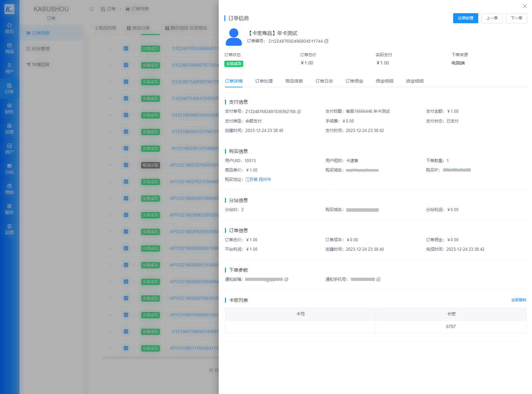Go to 首页 home in the sidebar
The image size is (532, 394).
9,28
